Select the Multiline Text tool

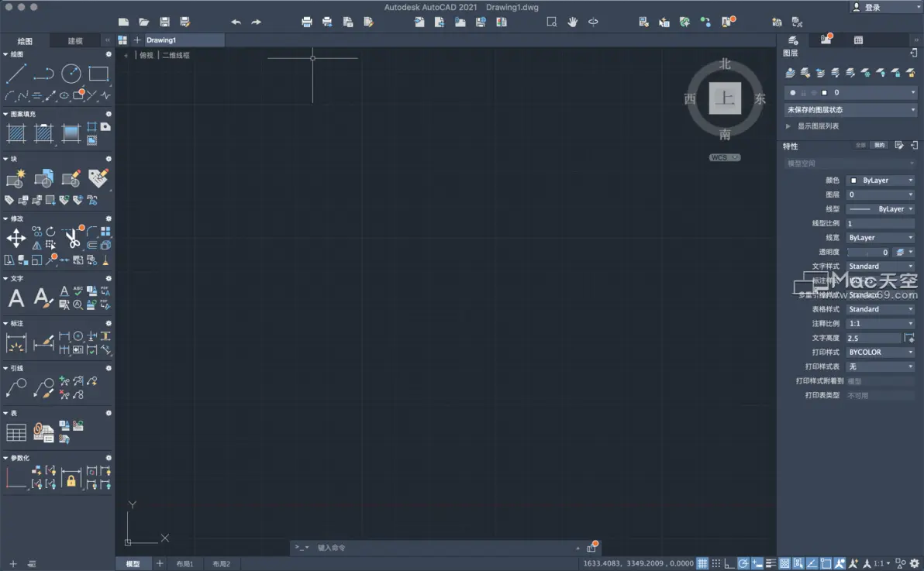point(16,298)
